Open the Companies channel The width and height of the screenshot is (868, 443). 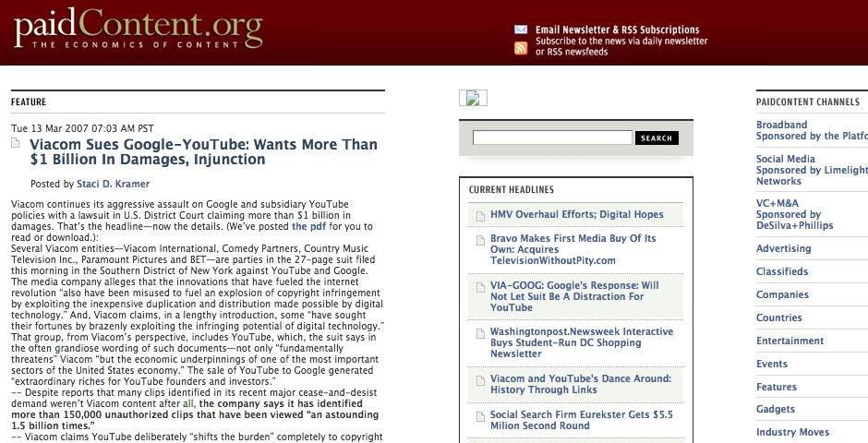(782, 294)
